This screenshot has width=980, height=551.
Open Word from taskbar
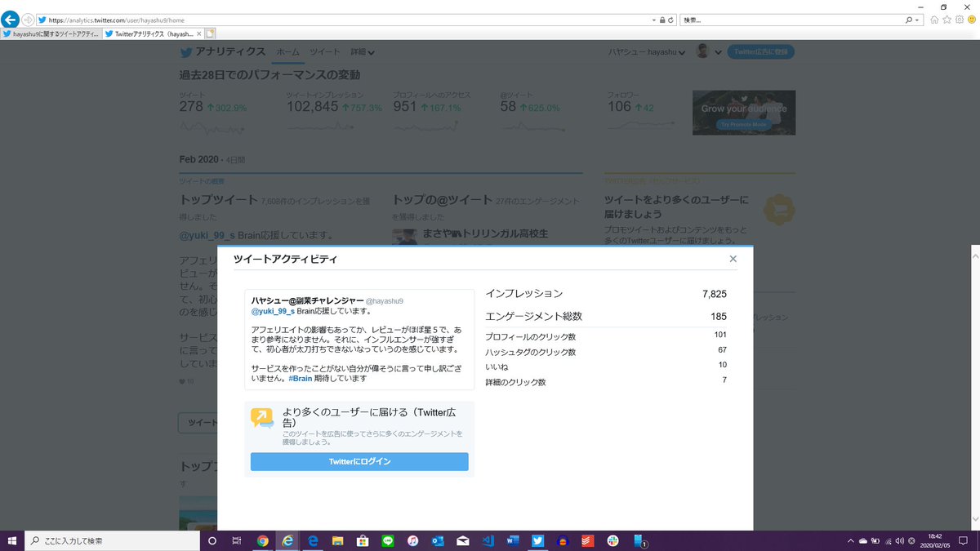point(513,540)
